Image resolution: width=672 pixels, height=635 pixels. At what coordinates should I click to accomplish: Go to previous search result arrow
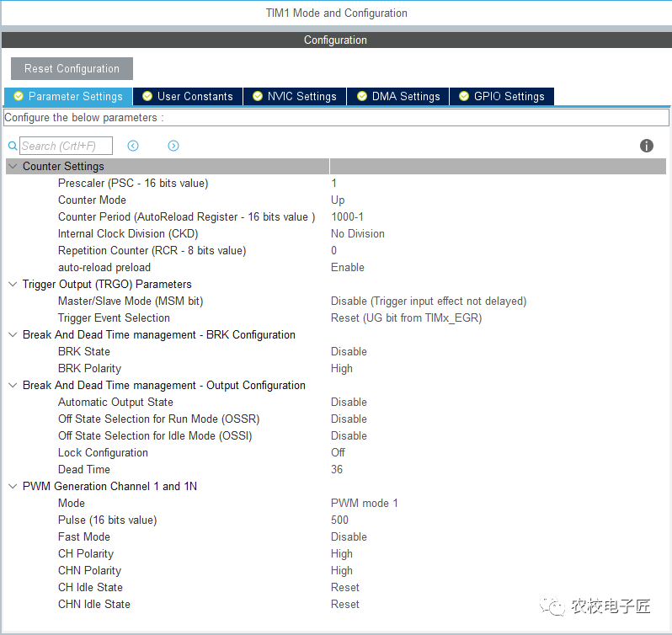coord(133,146)
